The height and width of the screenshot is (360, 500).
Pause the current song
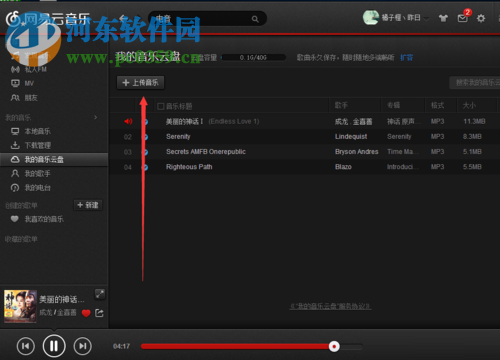[54, 346]
